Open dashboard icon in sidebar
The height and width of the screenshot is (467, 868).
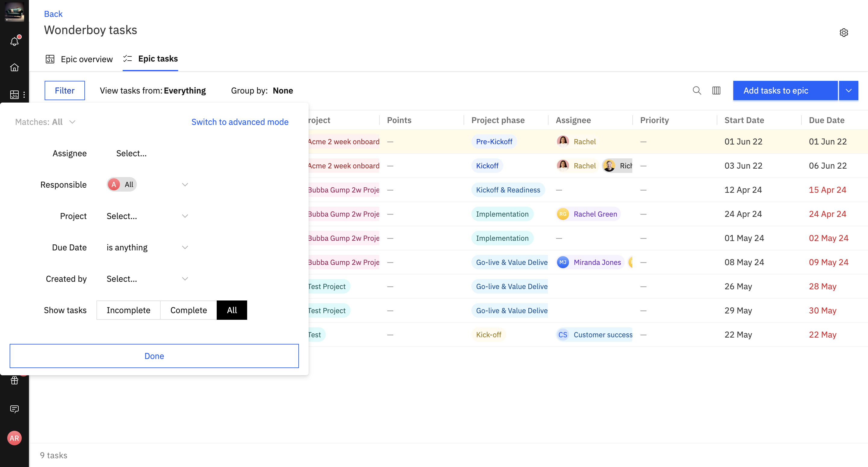[14, 95]
